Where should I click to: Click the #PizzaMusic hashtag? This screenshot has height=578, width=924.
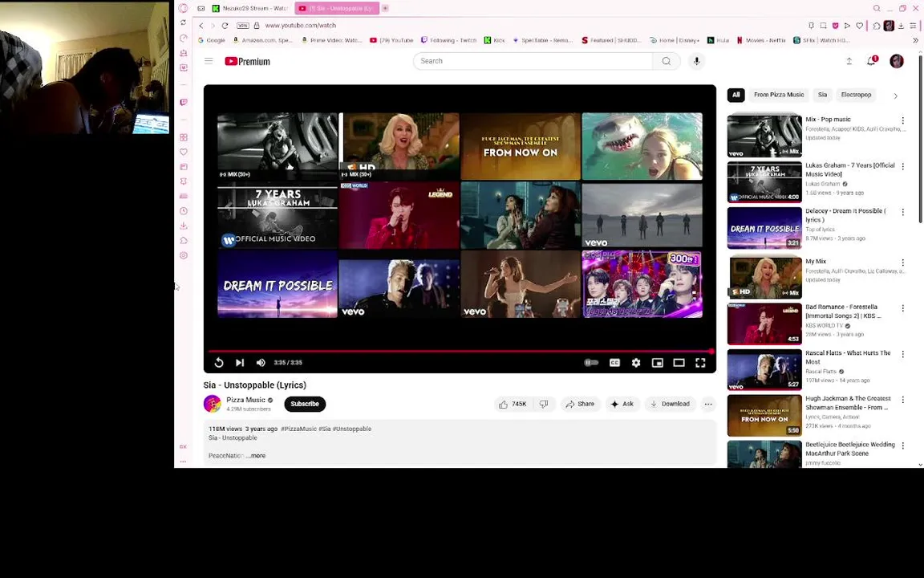(298, 429)
